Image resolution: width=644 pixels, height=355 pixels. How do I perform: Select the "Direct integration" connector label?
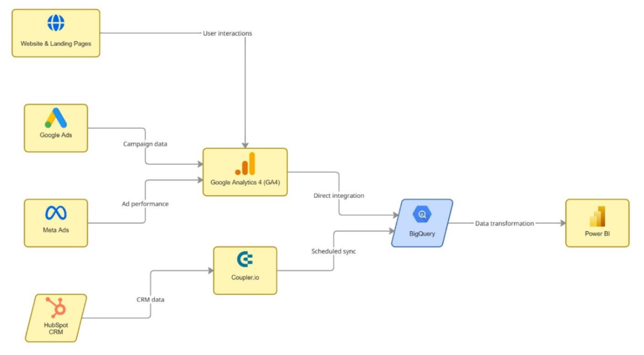pyautogui.click(x=339, y=195)
